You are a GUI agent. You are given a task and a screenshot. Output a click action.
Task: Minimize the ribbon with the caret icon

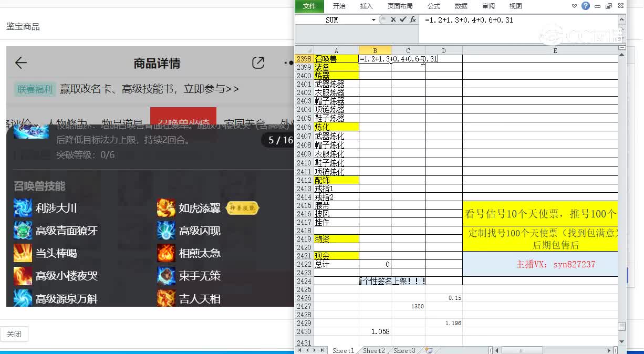pos(575,6)
